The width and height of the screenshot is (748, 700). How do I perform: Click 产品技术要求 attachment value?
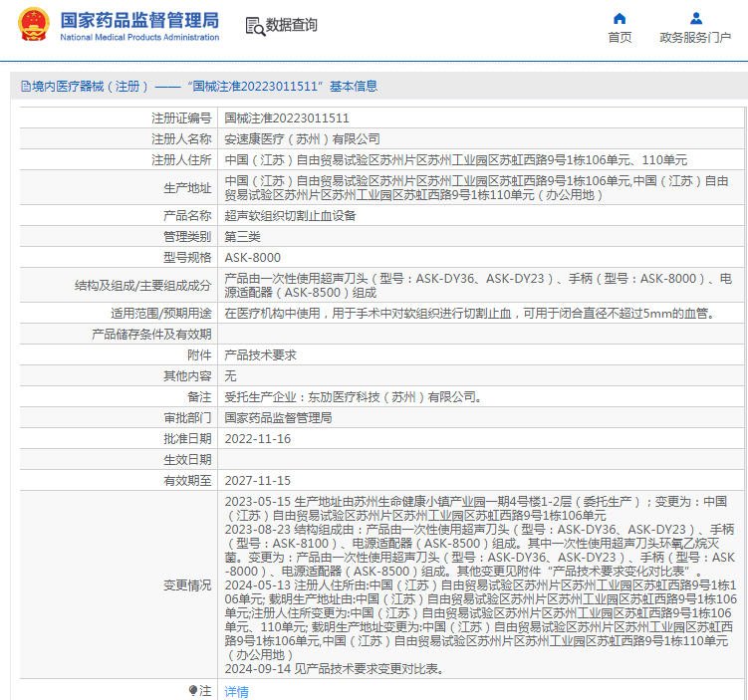tap(261, 355)
